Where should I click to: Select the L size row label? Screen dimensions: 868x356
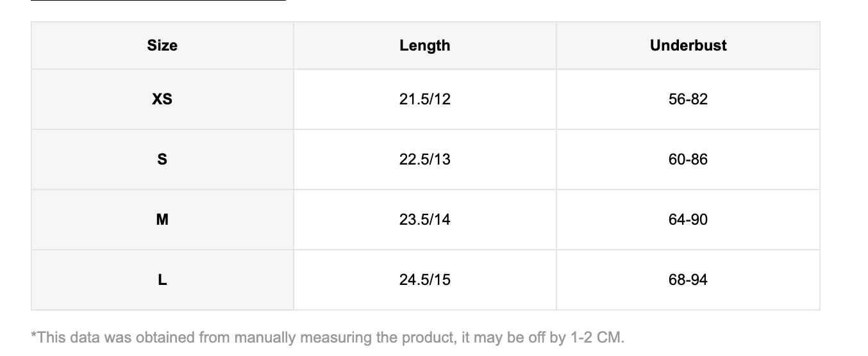tap(162, 280)
